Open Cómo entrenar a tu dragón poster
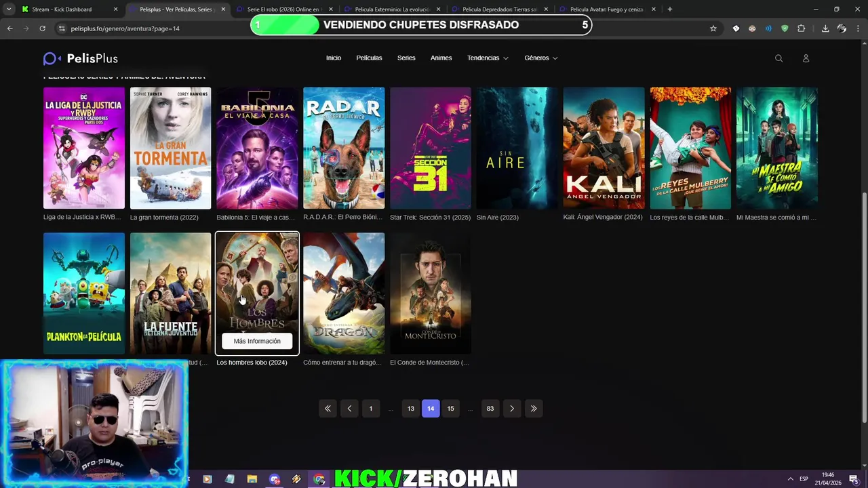Image resolution: width=868 pixels, height=488 pixels. click(344, 293)
